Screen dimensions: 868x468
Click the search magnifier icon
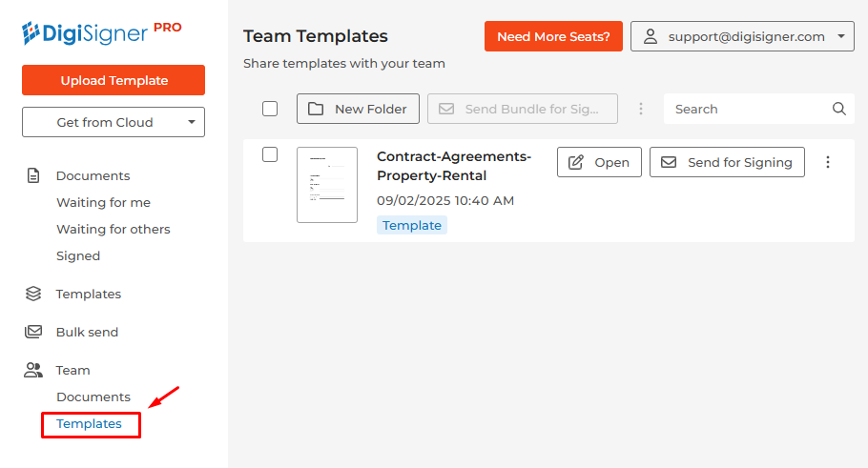[839, 109]
